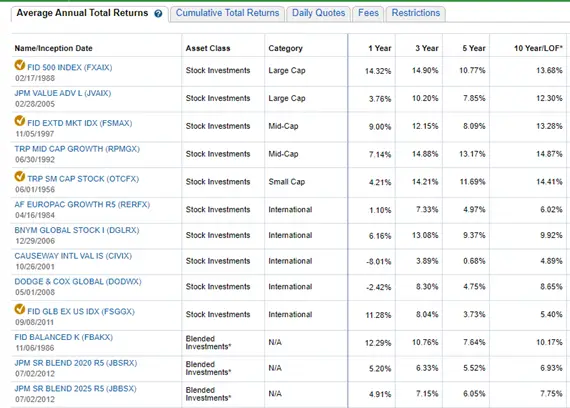The height and width of the screenshot is (408, 570).
Task: Click FID GLB EX US IDX (FSGGX) link
Action: coord(81,312)
